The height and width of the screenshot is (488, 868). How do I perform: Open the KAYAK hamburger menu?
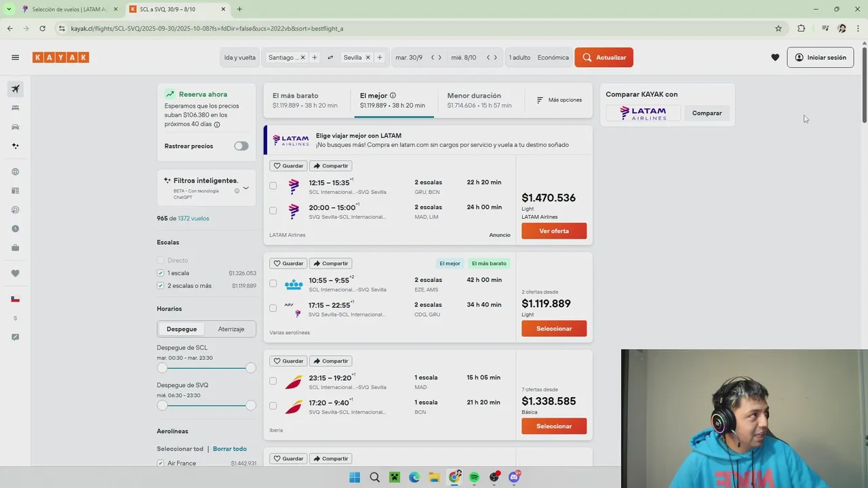click(15, 58)
